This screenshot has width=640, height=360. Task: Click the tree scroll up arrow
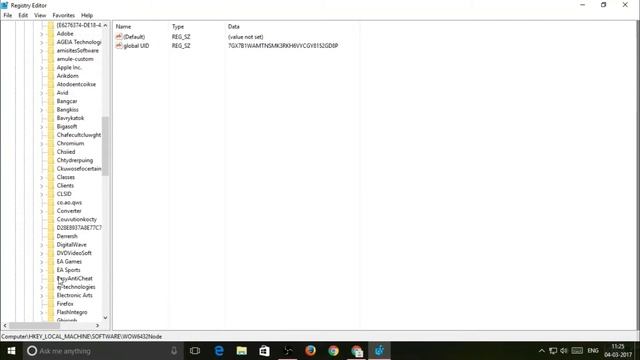pyautogui.click(x=105, y=25)
